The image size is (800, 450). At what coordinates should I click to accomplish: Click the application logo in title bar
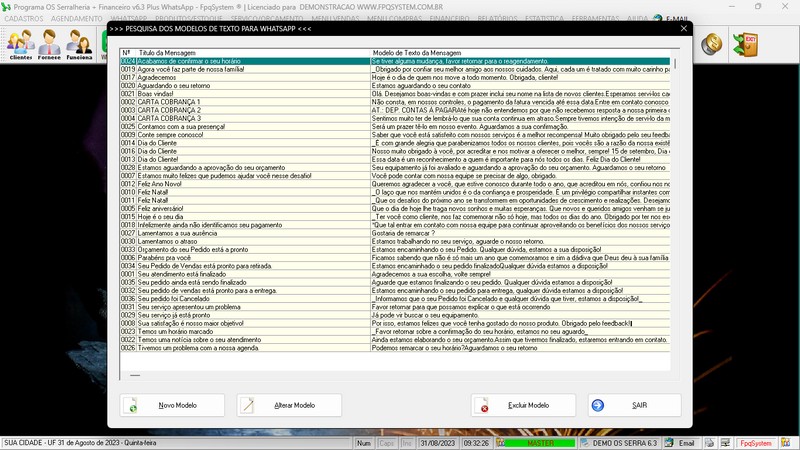tap(6, 7)
